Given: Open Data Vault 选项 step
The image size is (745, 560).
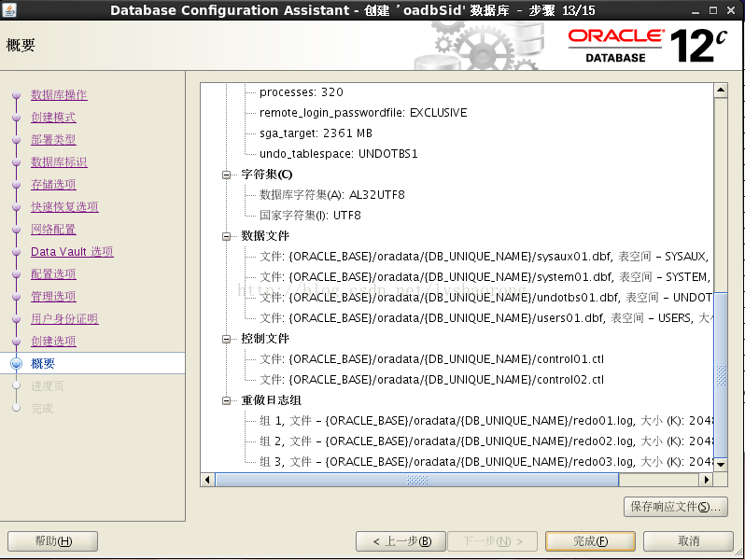Looking at the screenshot, I should 72,252.
